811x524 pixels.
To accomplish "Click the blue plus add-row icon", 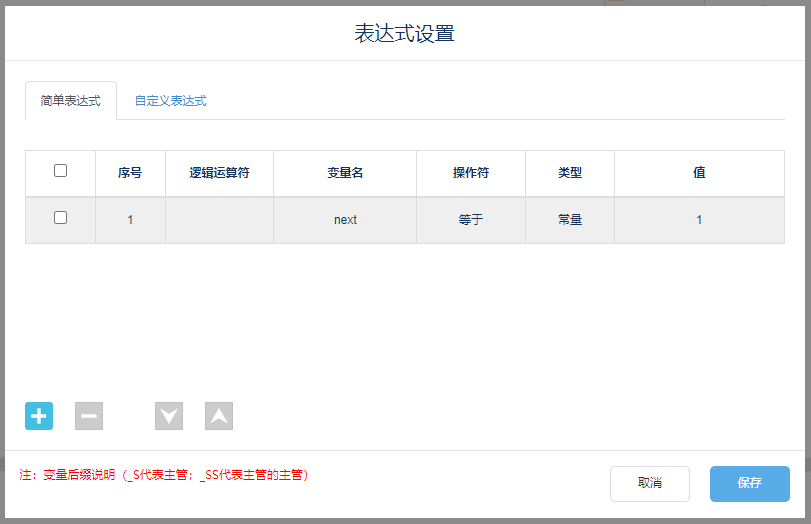I will pos(39,416).
